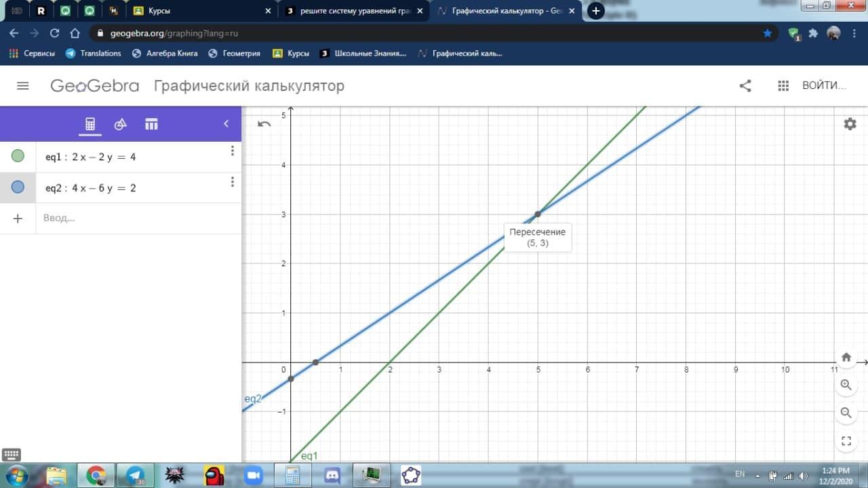Zoom in on the graph
This screenshot has height=488, width=868.
pyautogui.click(x=846, y=385)
